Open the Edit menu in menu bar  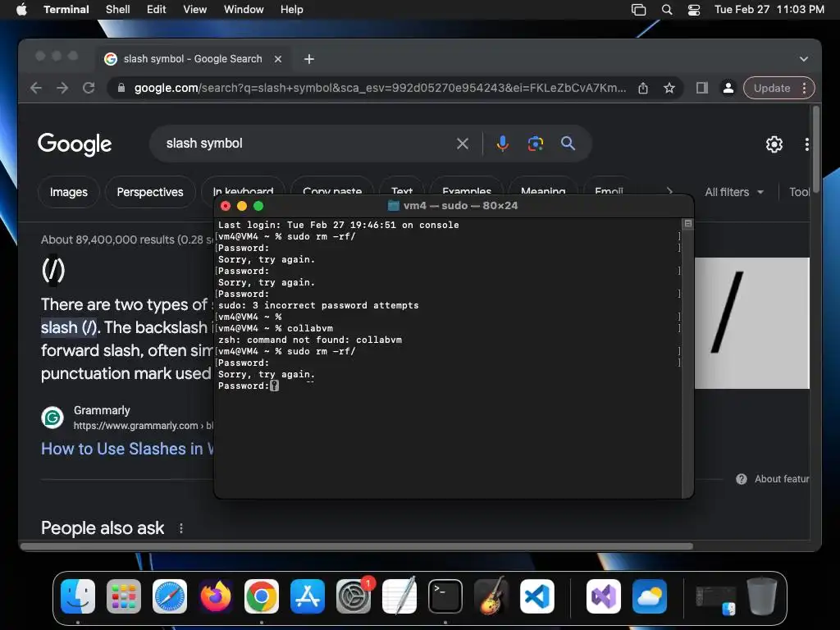click(x=156, y=9)
